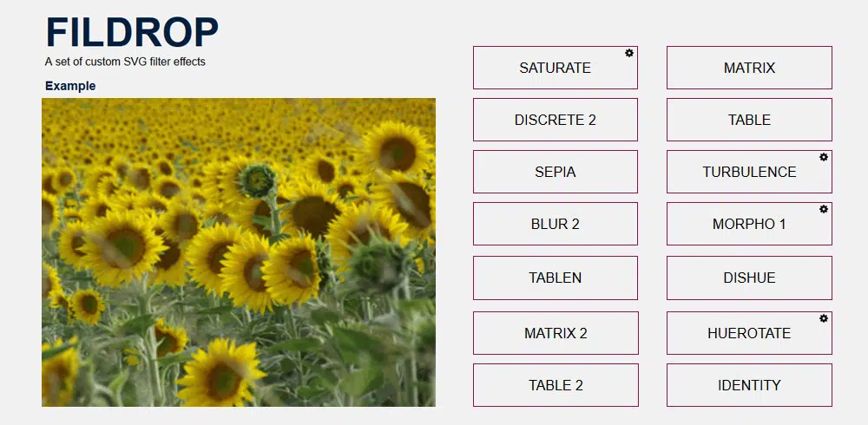The image size is (868, 425).
Task: Click the sunflower example image
Action: (239, 252)
